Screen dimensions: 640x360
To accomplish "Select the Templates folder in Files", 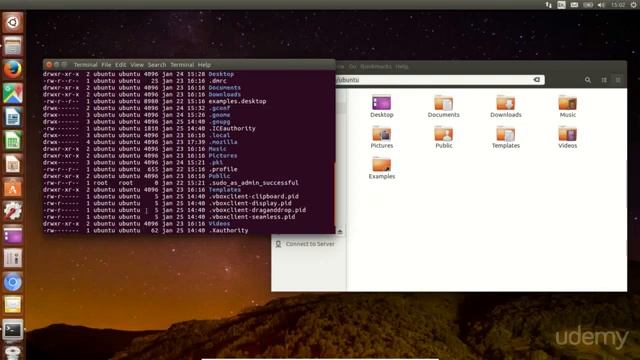I will 506,137.
